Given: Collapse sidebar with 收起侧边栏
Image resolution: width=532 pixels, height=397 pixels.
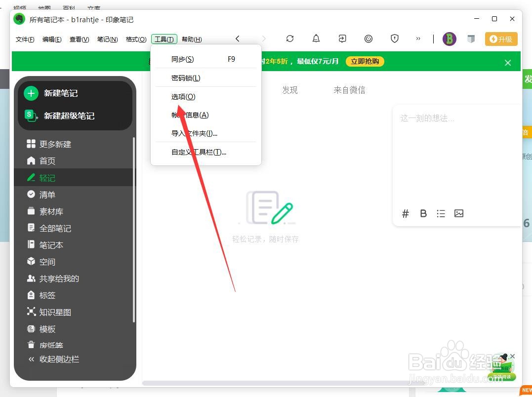Looking at the screenshot, I should [54, 359].
